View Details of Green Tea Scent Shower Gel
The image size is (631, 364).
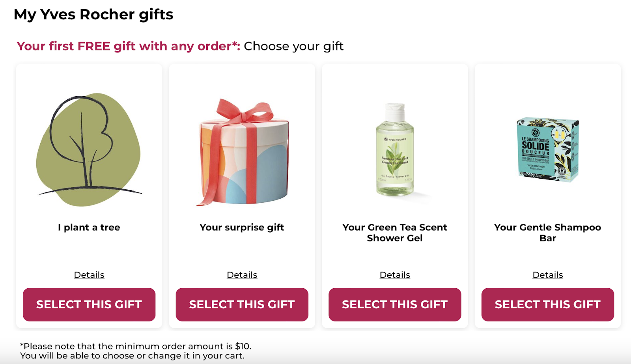point(395,275)
